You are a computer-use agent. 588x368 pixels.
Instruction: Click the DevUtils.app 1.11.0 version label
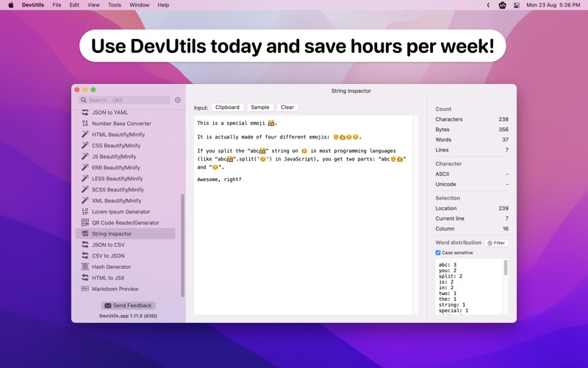(x=128, y=316)
